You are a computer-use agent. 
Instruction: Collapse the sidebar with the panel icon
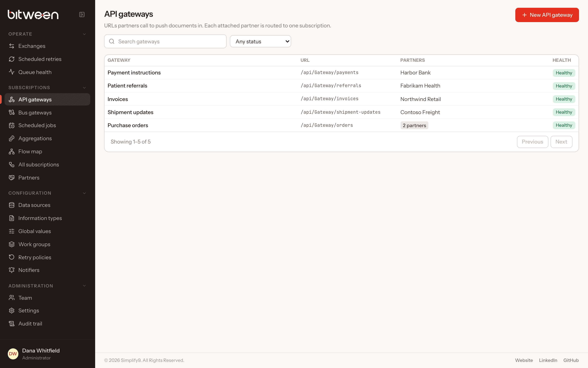click(x=82, y=15)
